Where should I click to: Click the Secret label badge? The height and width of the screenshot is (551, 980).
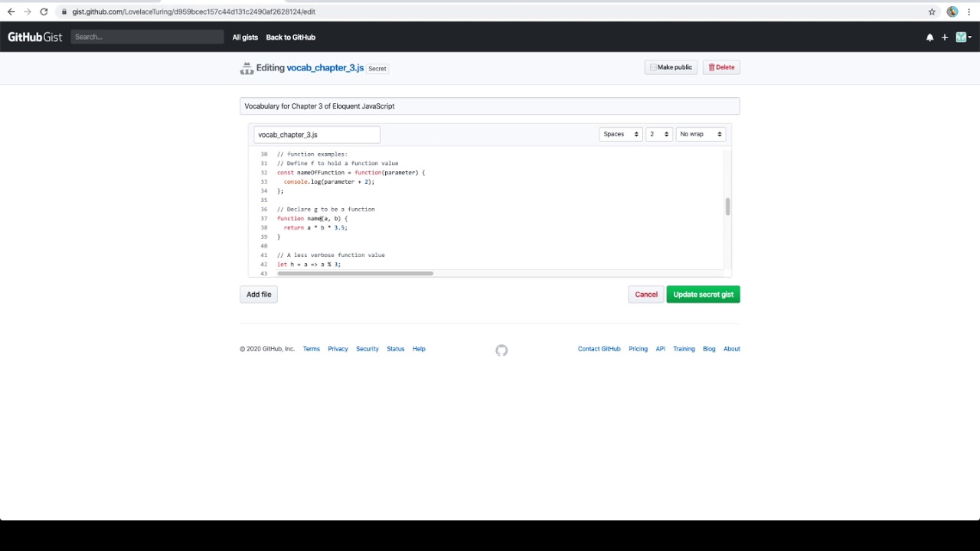(x=377, y=69)
